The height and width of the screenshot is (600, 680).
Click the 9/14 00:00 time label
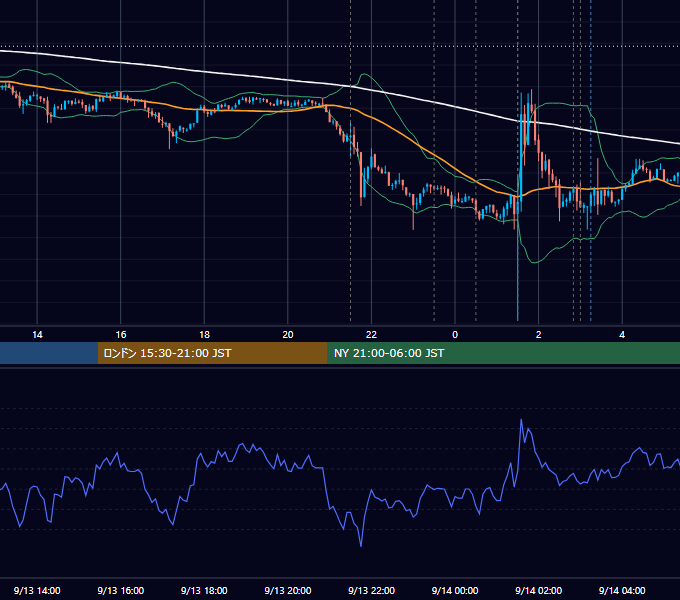(455, 590)
